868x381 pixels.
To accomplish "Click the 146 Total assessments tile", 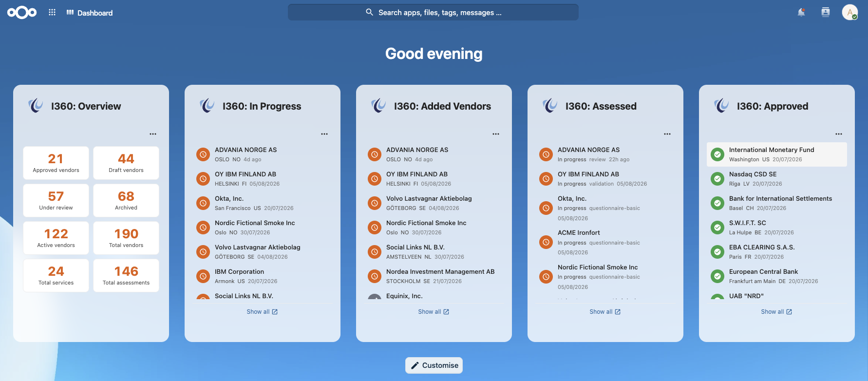I will point(126,276).
